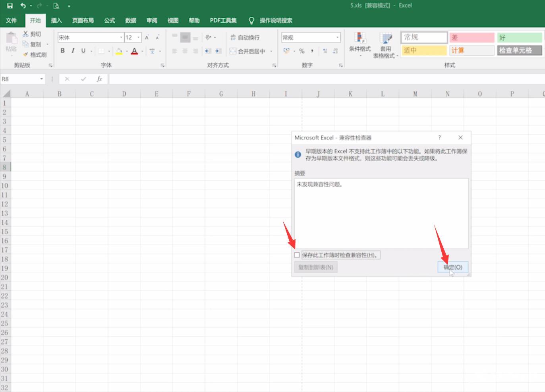Screen dimensions: 545x392
Task: Toggle underline formatting
Action: (83, 51)
